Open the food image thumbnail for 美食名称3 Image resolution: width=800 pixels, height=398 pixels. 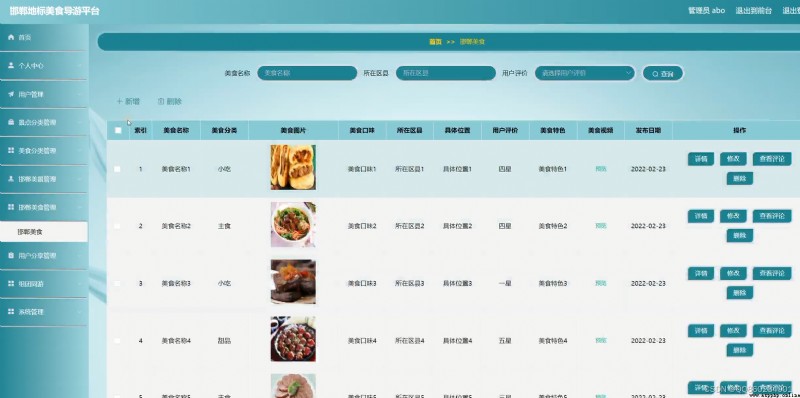[x=293, y=282]
